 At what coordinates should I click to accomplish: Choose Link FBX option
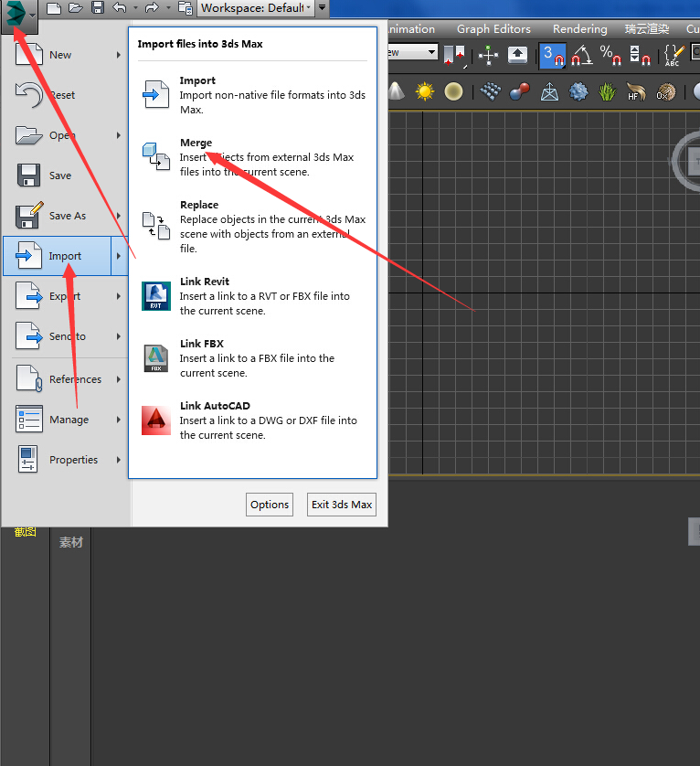point(253,358)
